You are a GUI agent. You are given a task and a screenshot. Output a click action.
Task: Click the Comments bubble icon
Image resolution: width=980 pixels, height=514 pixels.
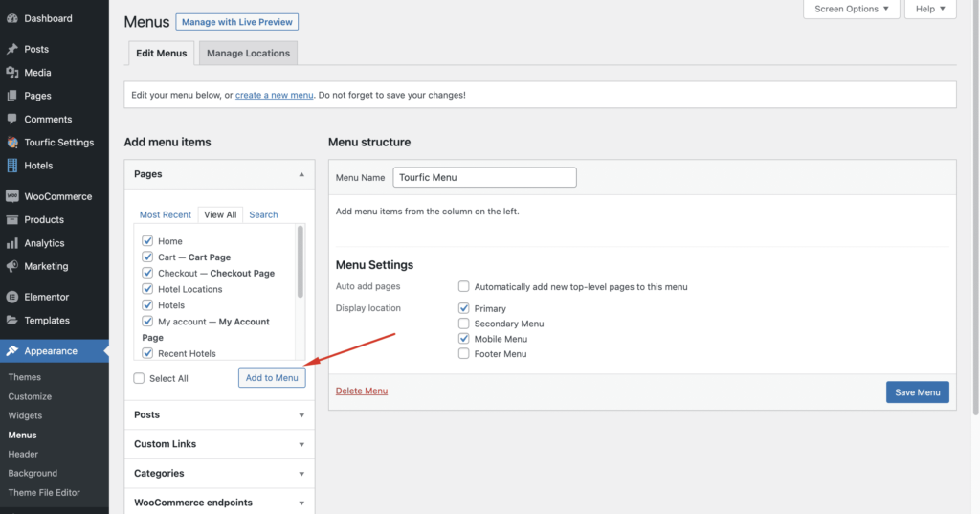pyautogui.click(x=12, y=119)
